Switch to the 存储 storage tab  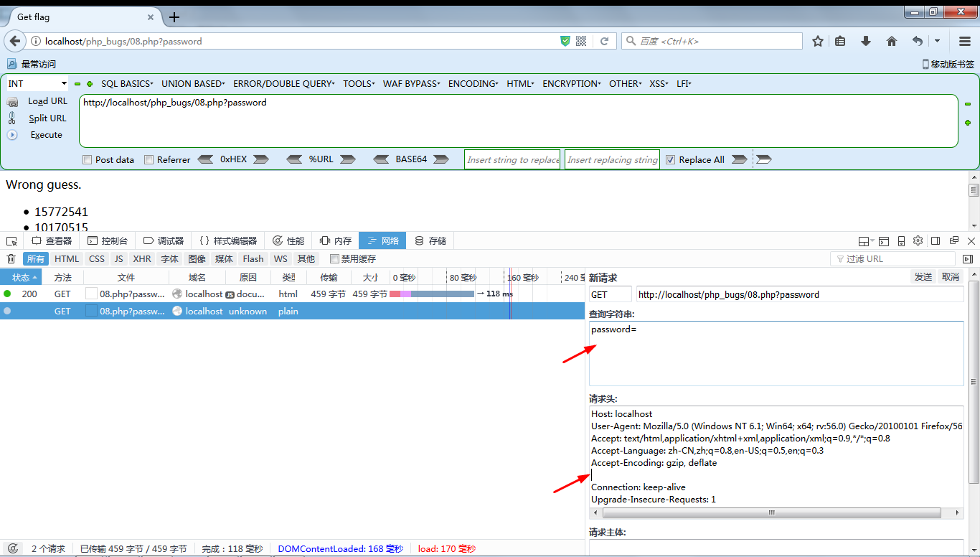pyautogui.click(x=430, y=240)
